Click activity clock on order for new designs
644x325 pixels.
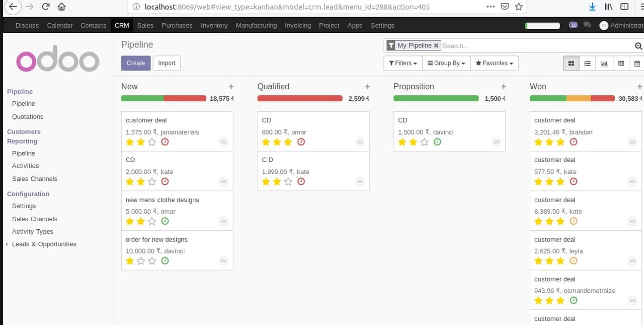click(165, 261)
